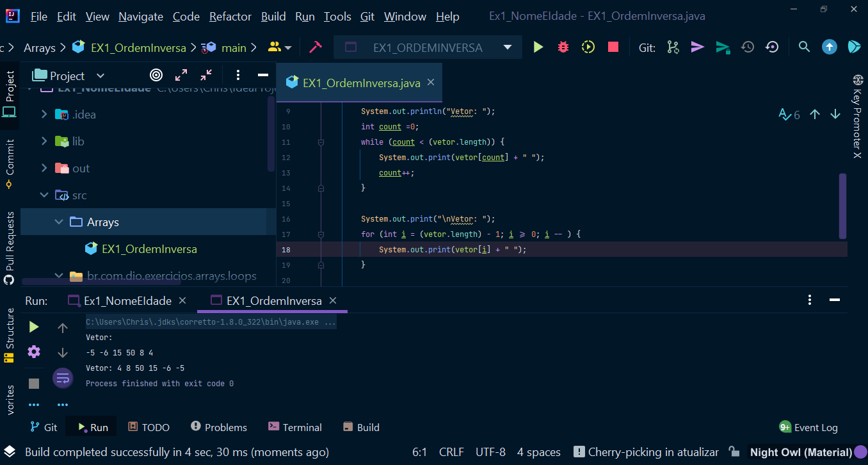Image resolution: width=868 pixels, height=465 pixels.
Task: Click the Night Owl (Material) theme switcher
Action: [x=801, y=452]
